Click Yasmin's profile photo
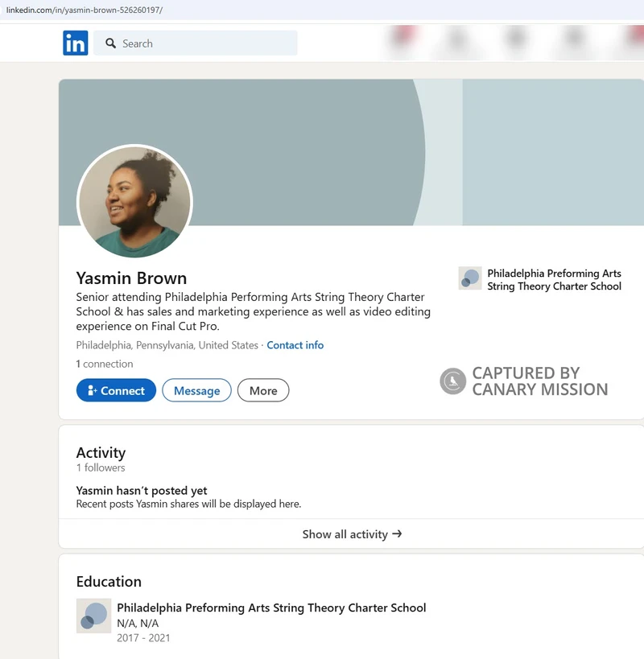Viewport: 644px width, 659px height. tap(134, 202)
